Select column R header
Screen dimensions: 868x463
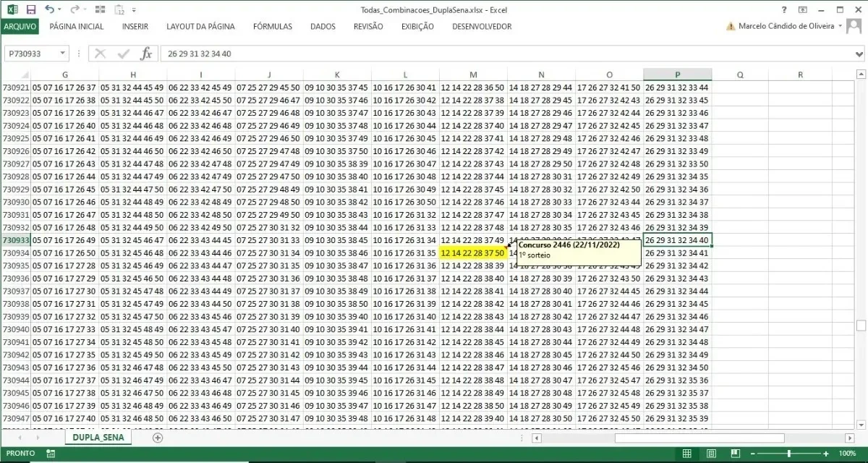click(800, 75)
